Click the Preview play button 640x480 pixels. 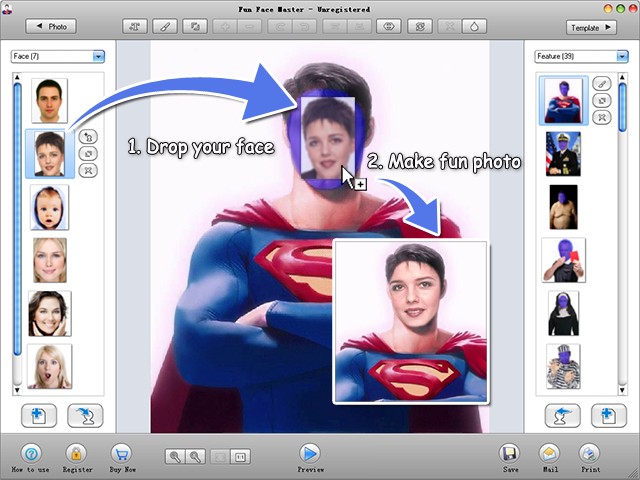(310, 453)
